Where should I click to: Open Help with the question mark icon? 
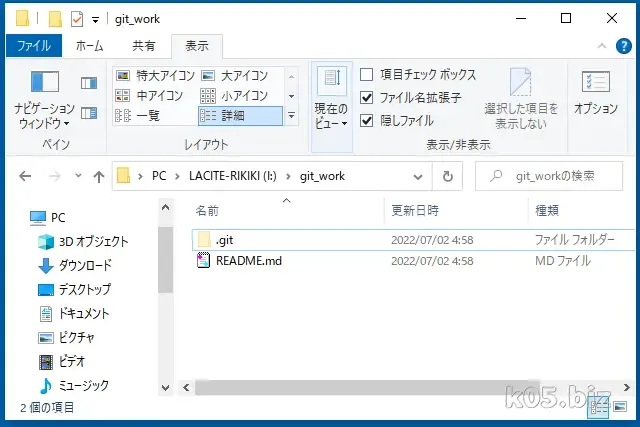coord(623,46)
